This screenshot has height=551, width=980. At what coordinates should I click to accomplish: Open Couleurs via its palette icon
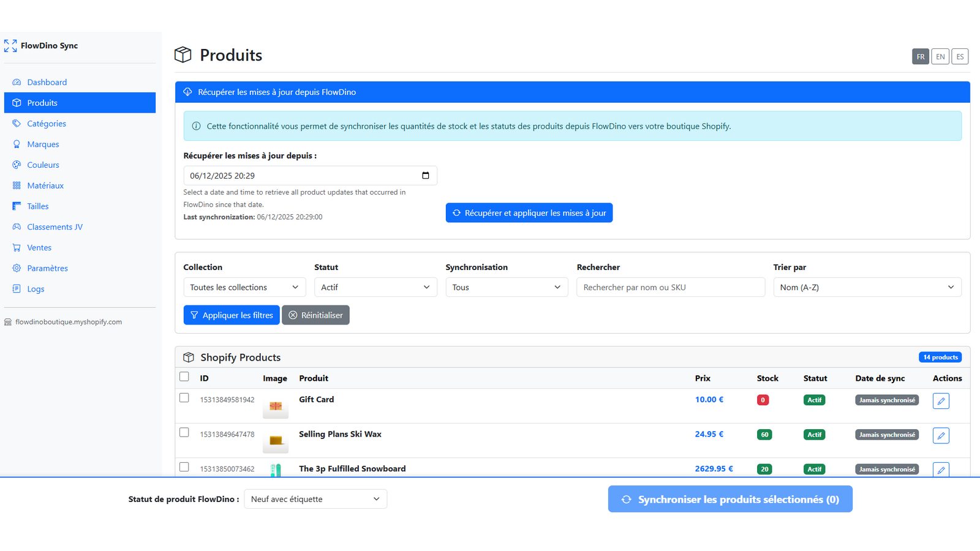[x=17, y=165]
